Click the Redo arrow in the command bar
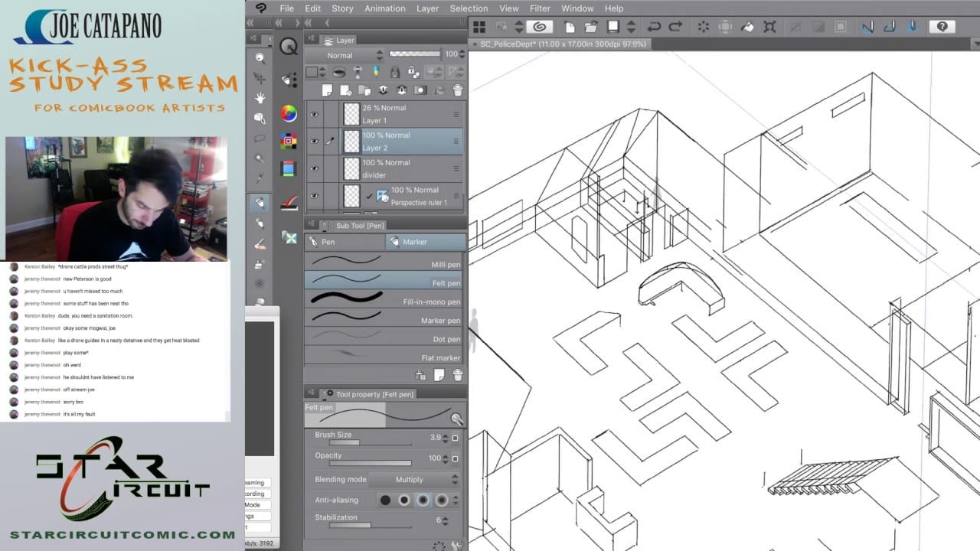Screen dimensions: 980x551 675,27
